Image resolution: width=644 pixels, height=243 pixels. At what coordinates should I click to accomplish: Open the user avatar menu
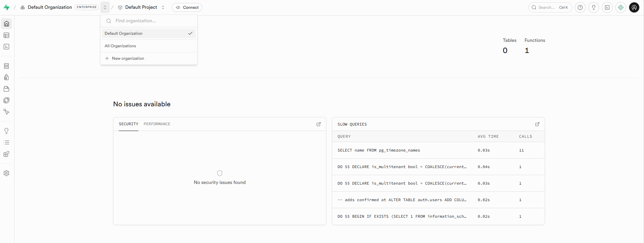coord(634,7)
